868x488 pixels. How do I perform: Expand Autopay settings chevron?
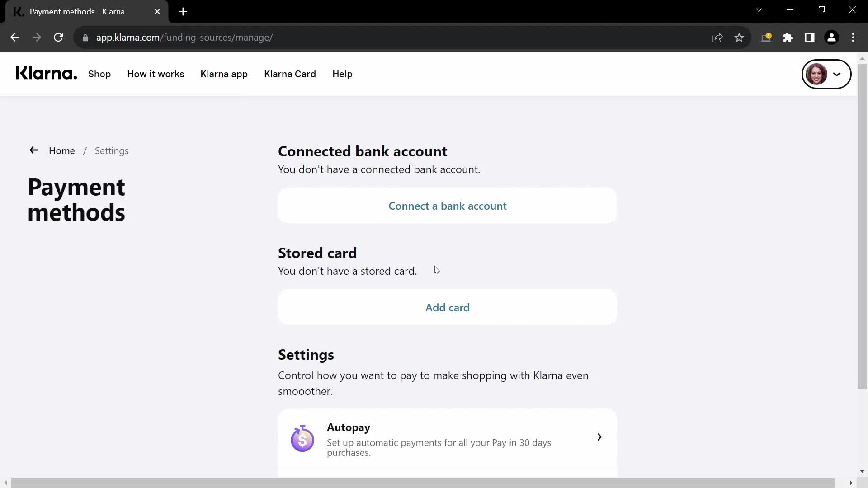[599, 437]
